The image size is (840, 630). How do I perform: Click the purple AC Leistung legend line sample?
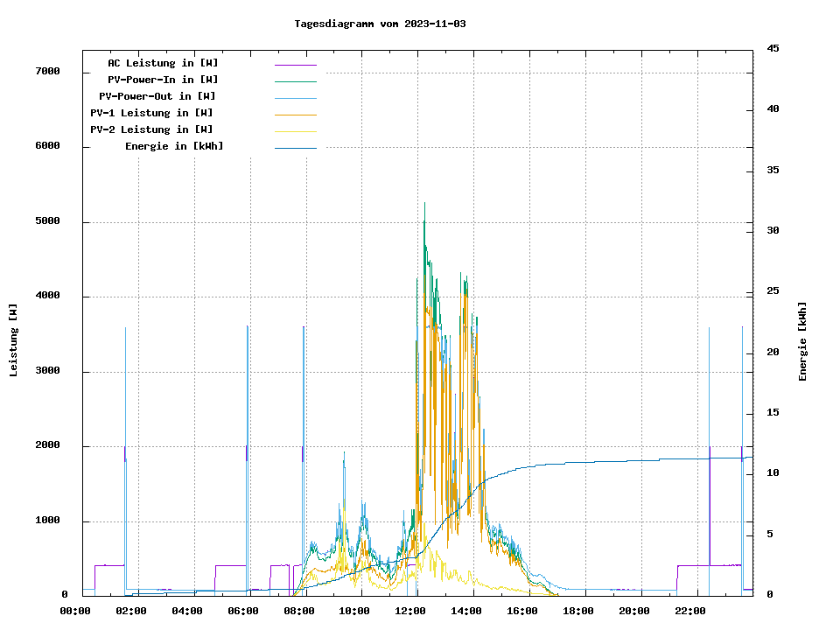[x=295, y=65]
